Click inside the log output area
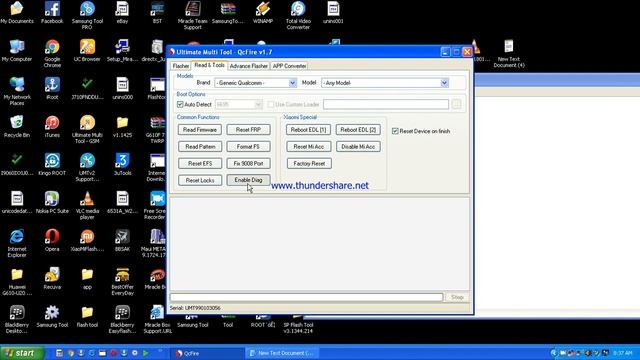The height and width of the screenshot is (360, 640). coord(320,244)
